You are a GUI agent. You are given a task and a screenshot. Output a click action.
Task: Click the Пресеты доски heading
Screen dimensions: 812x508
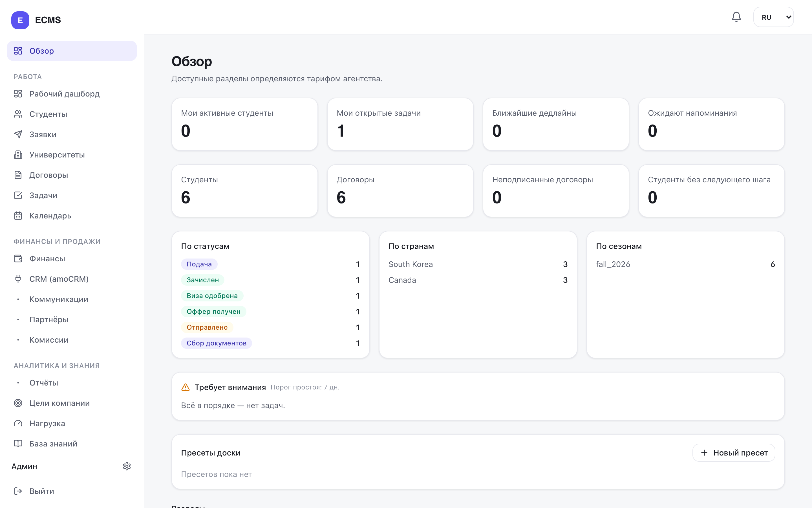click(x=211, y=453)
